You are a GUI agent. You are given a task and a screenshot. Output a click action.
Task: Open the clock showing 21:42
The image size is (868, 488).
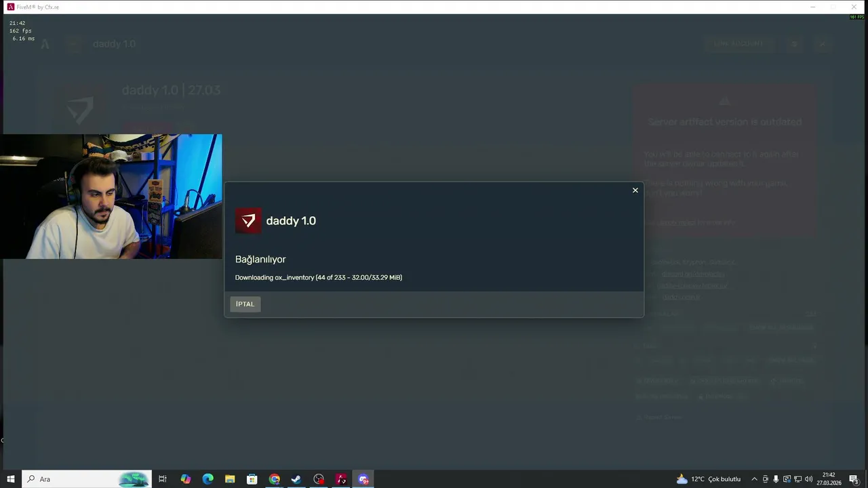(x=829, y=479)
